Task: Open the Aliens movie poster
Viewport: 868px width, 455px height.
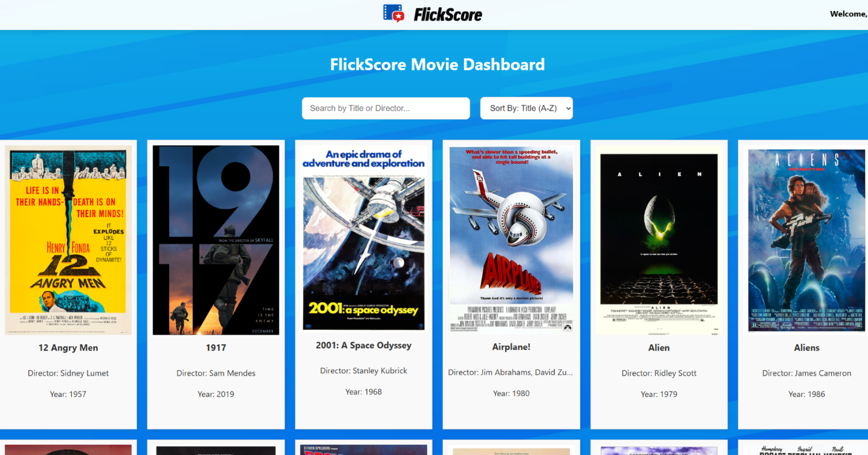Action: tap(806, 240)
